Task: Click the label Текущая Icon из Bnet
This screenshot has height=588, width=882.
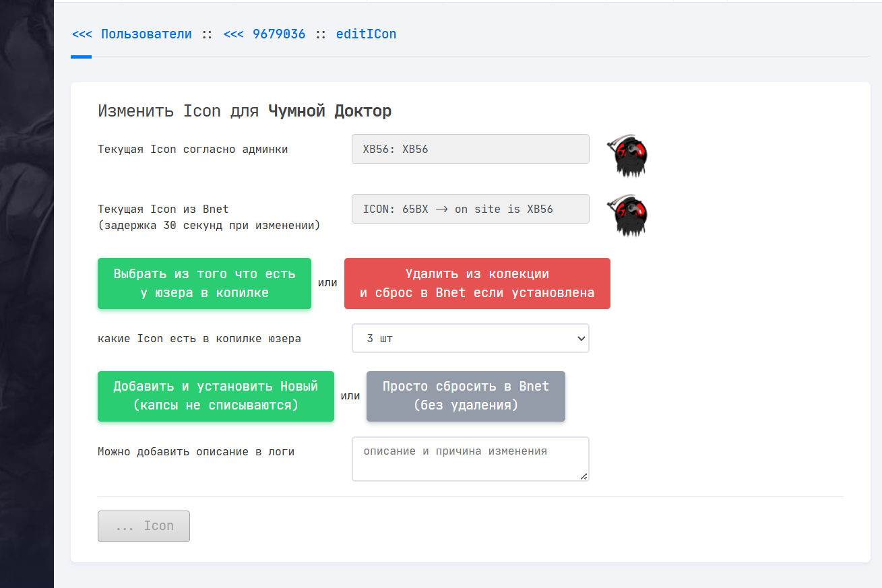Action: pos(163,209)
